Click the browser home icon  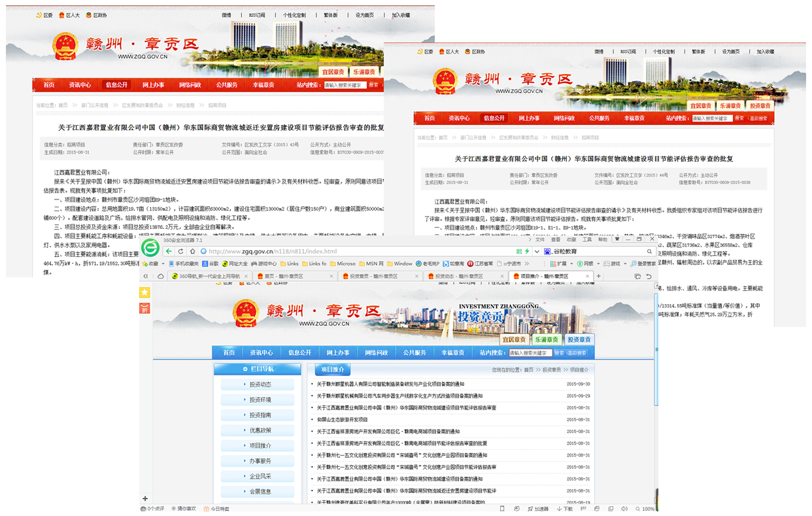pyautogui.click(x=192, y=252)
